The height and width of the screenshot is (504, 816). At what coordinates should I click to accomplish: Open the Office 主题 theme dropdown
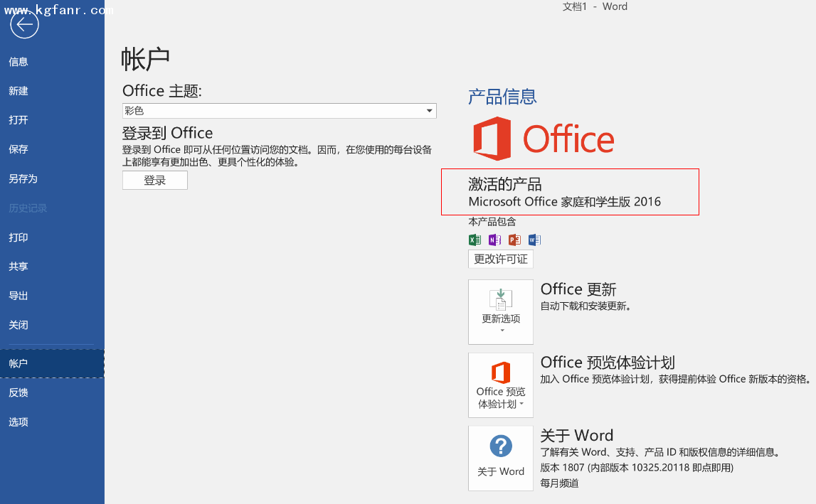click(x=279, y=111)
